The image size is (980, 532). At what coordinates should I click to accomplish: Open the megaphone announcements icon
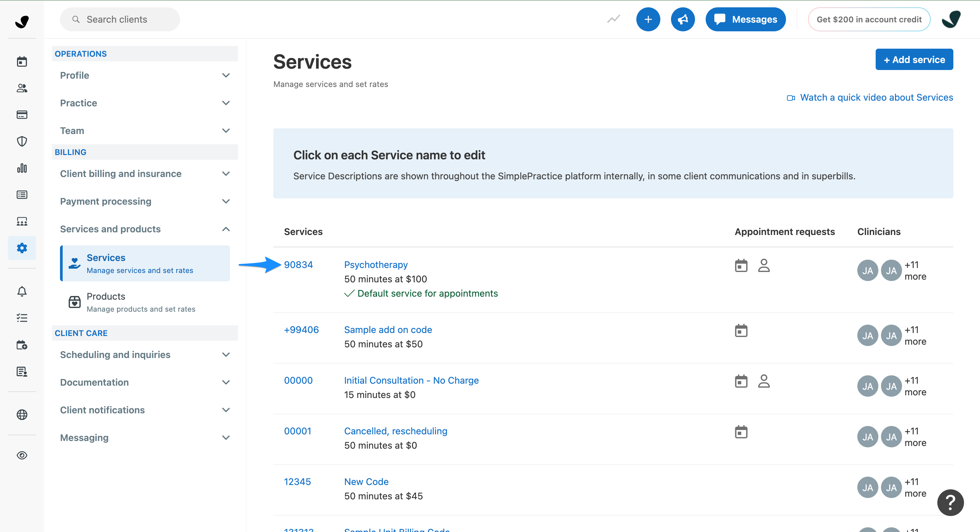pos(683,19)
